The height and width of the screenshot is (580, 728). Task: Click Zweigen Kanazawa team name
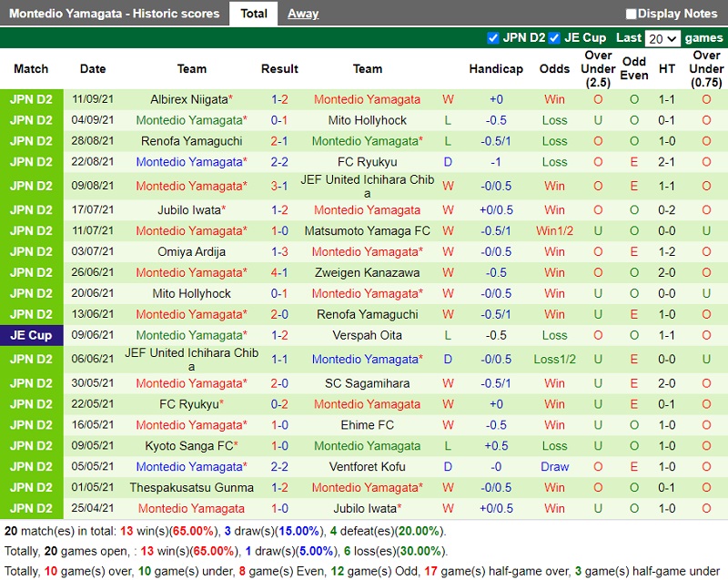(x=367, y=272)
